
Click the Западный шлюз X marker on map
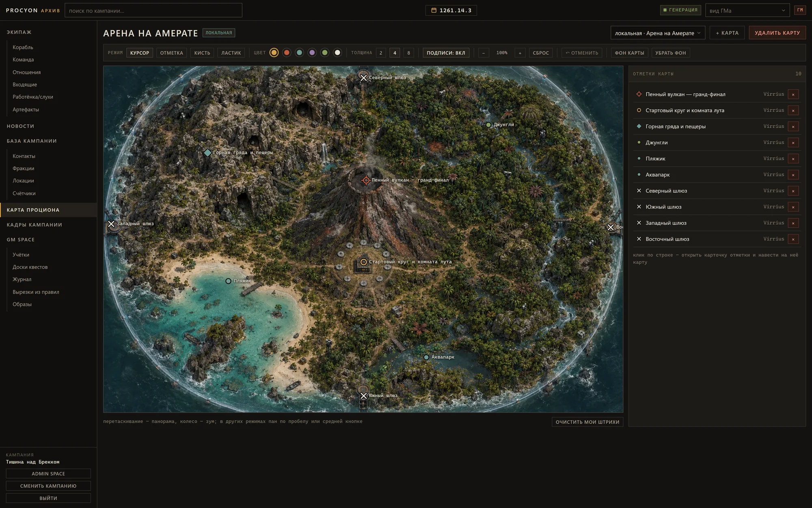[111, 224]
